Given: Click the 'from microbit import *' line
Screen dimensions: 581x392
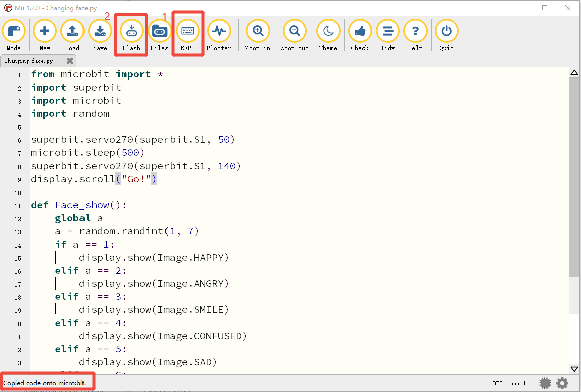Looking at the screenshot, I should click(x=97, y=74).
